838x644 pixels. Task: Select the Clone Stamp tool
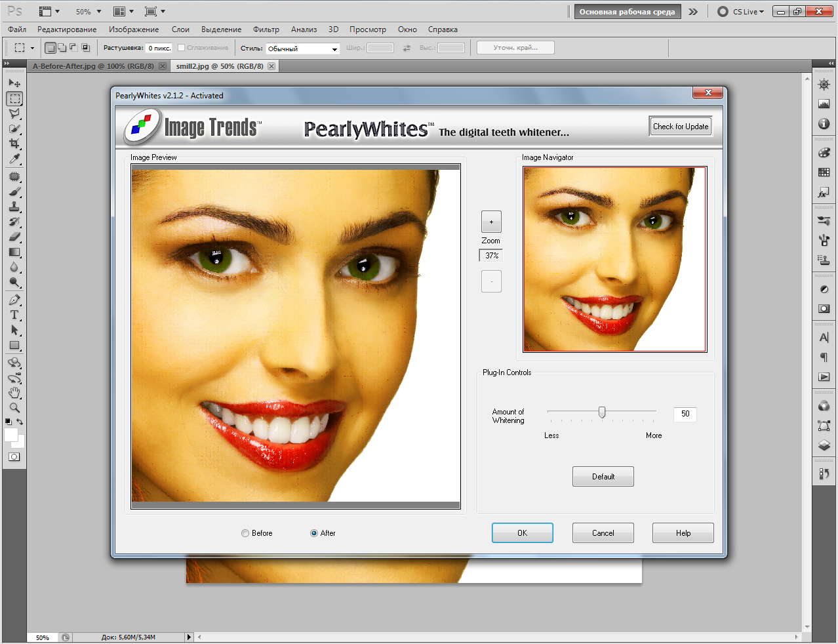tap(14, 207)
